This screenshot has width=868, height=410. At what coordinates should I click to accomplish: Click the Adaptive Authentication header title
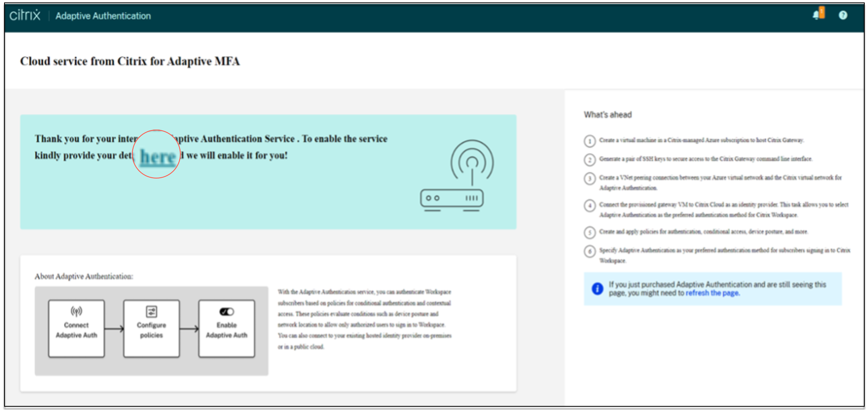[103, 16]
